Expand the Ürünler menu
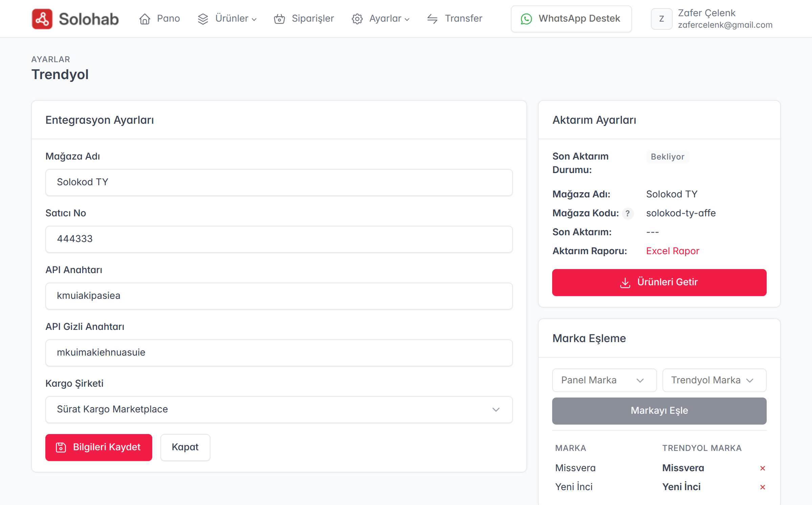The width and height of the screenshot is (812, 505). pos(227,19)
